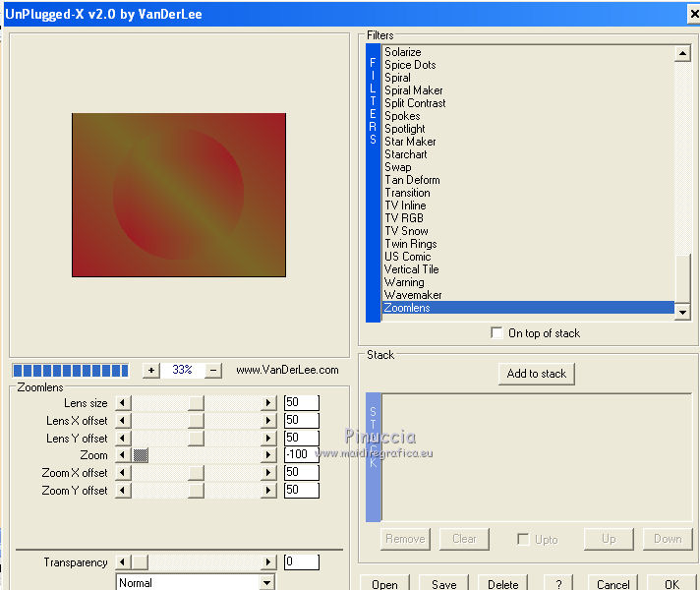Zoom in preview with plus button
The width and height of the screenshot is (700, 590).
[x=151, y=371]
